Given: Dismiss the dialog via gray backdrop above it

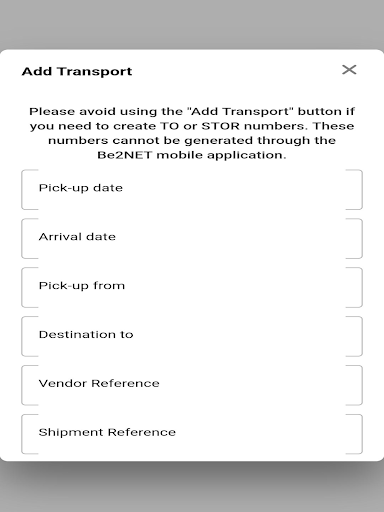Looking at the screenshot, I should tap(192, 23).
